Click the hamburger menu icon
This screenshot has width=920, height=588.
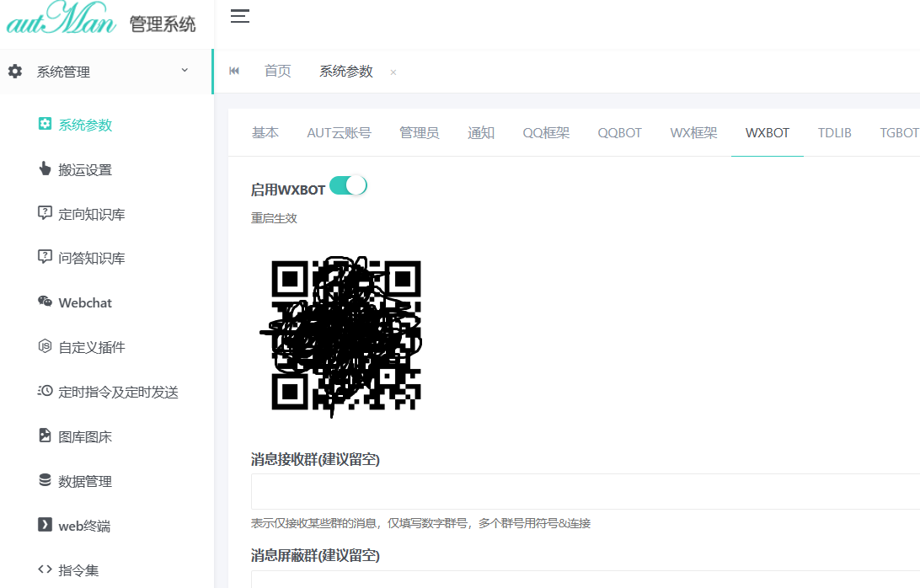point(240,15)
